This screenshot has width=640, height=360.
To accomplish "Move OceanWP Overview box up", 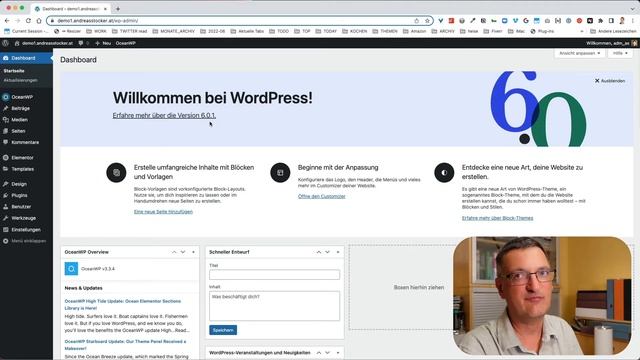I will (x=174, y=252).
